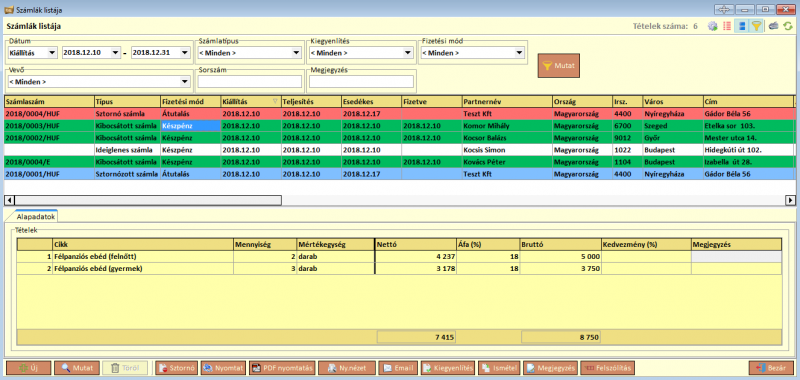800x380 pixels.
Task: Sort by Számlaszám column header
Action: pyautogui.click(x=49, y=102)
